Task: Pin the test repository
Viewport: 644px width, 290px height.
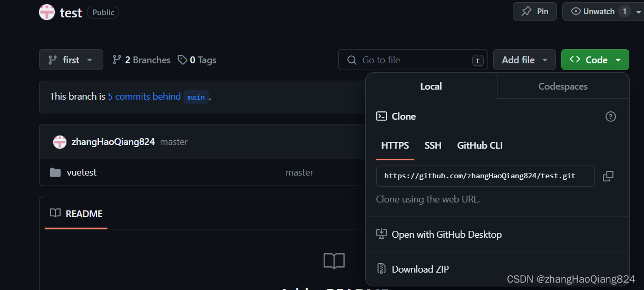Action: (535, 12)
